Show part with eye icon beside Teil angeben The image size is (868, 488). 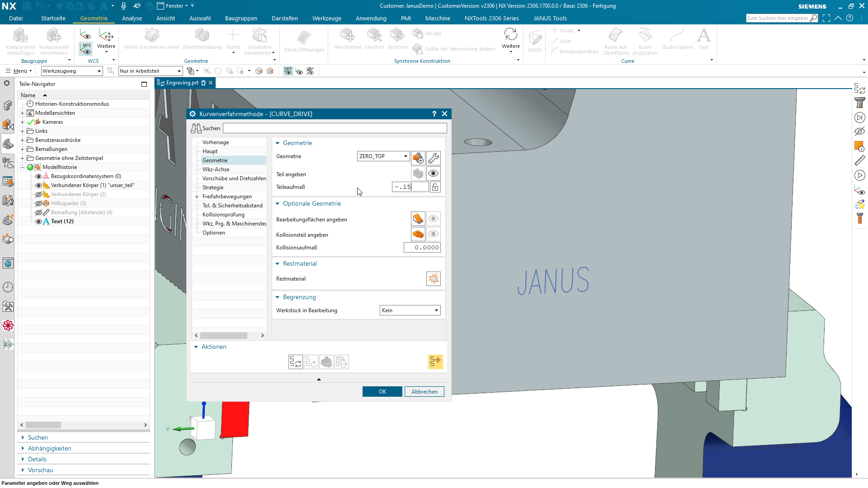(x=433, y=174)
